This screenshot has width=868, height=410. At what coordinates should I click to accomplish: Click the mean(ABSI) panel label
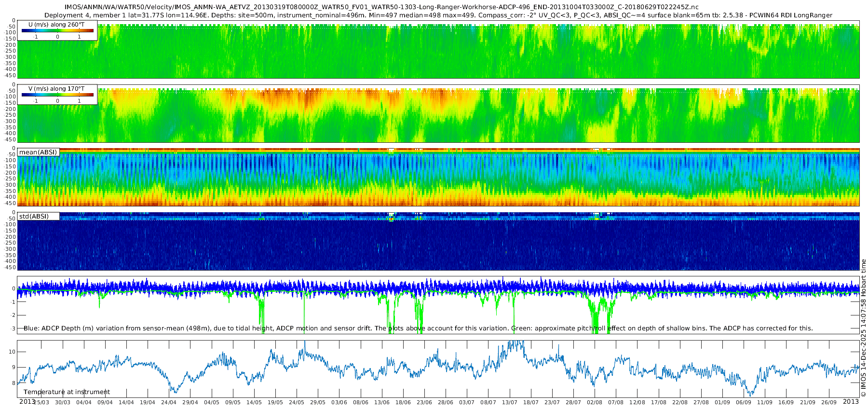click(38, 152)
